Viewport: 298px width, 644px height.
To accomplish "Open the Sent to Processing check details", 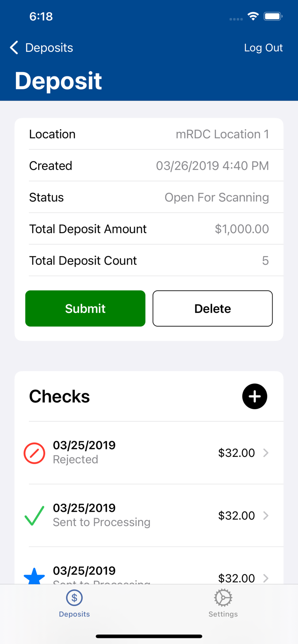I will [x=149, y=515].
